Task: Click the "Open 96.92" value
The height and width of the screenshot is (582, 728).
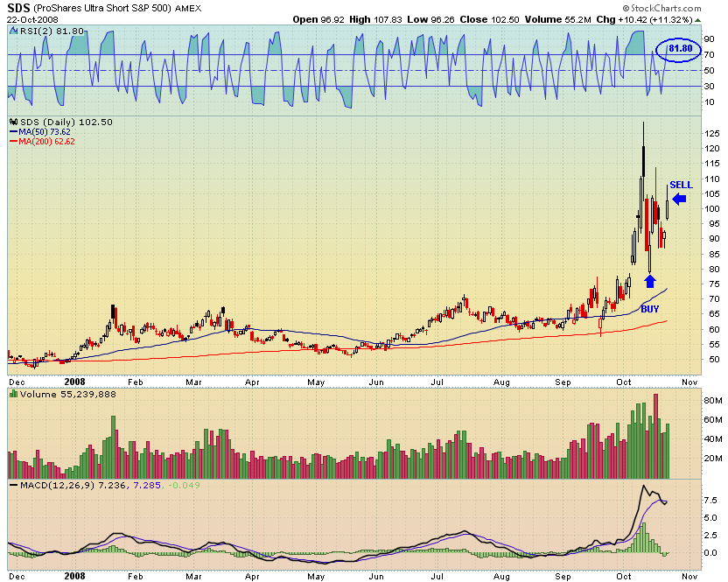Action: [318, 19]
